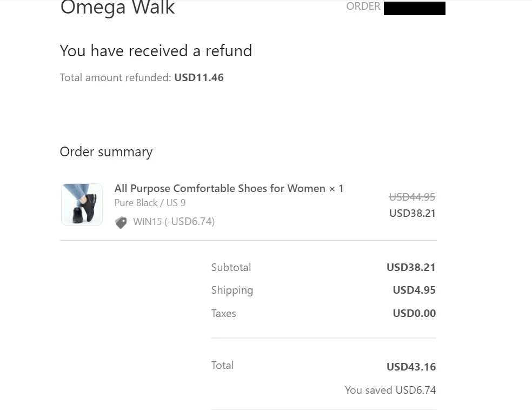Click the You saved USD6.74 text
Viewport: 532px width, 410px height.
click(x=390, y=391)
